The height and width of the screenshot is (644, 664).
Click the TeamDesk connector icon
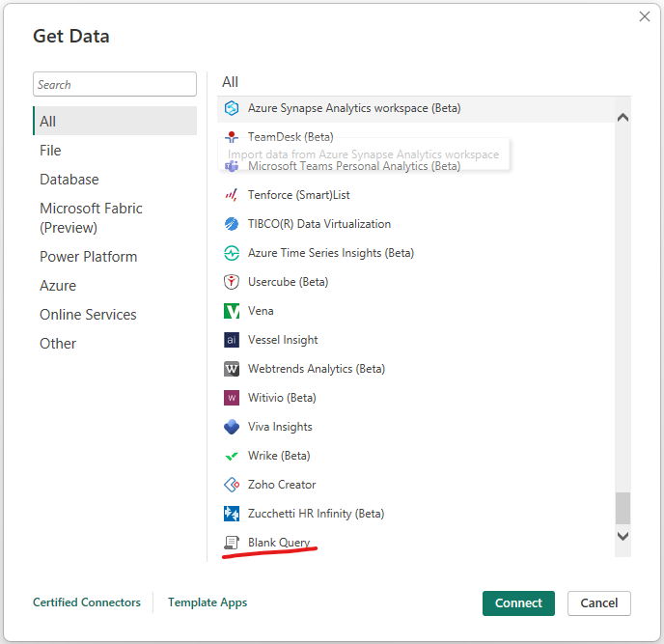click(232, 137)
